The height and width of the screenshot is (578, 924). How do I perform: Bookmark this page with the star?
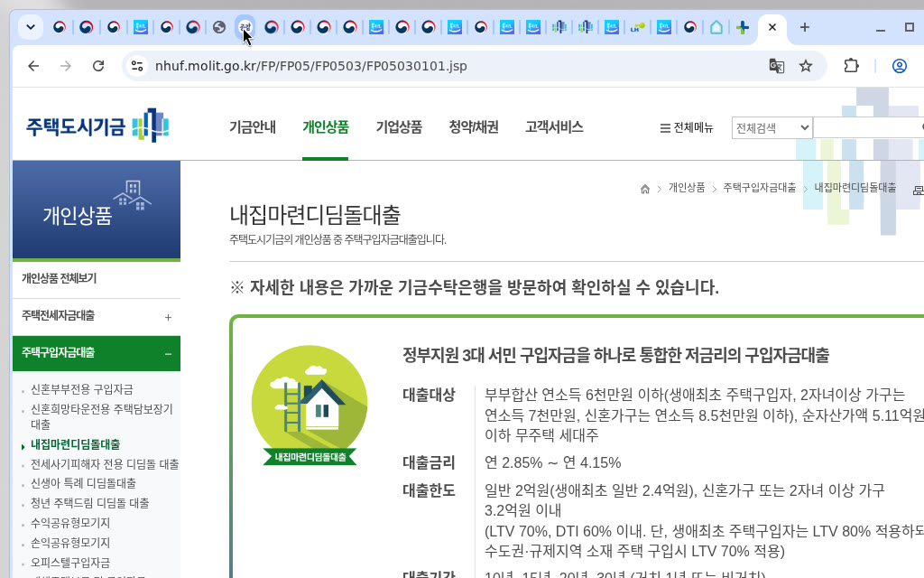(806, 66)
